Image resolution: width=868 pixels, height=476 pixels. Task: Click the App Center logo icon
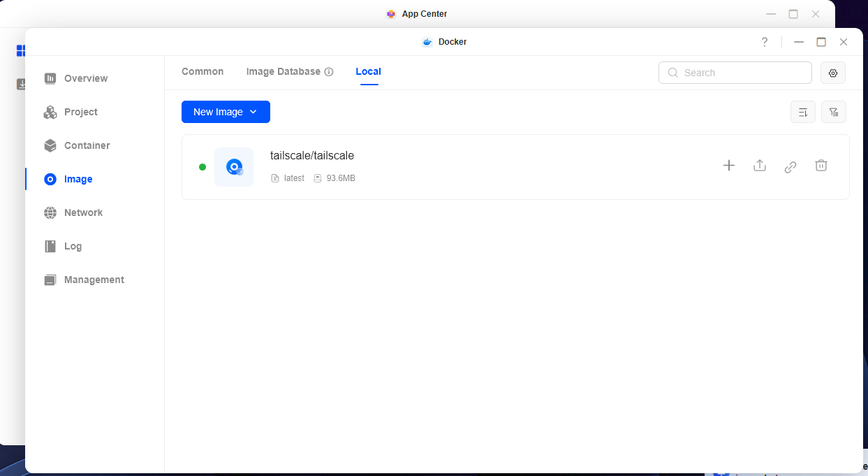[x=391, y=14]
